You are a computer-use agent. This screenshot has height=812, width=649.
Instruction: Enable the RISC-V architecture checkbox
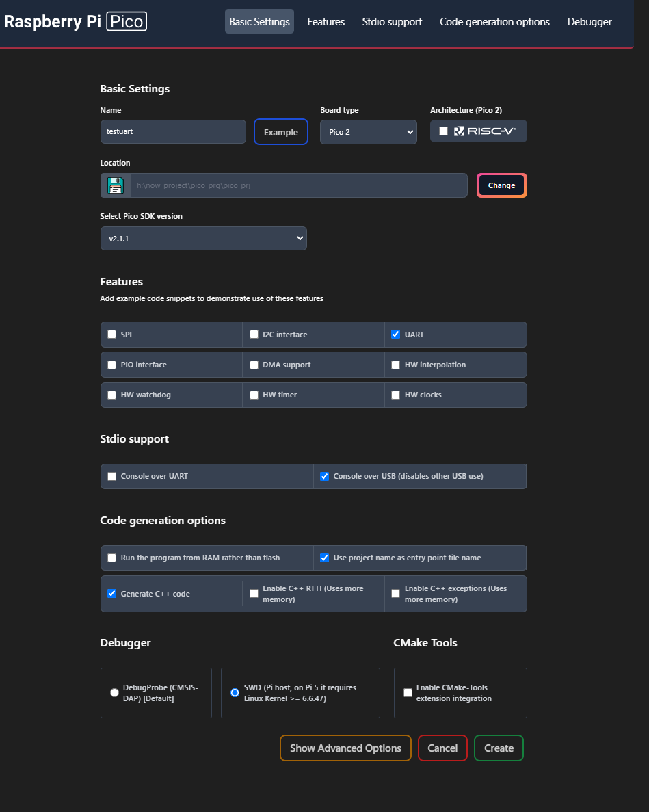(444, 131)
